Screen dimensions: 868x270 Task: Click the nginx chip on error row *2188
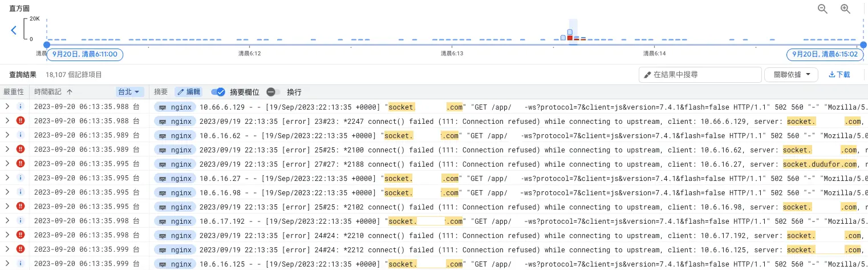pos(175,164)
